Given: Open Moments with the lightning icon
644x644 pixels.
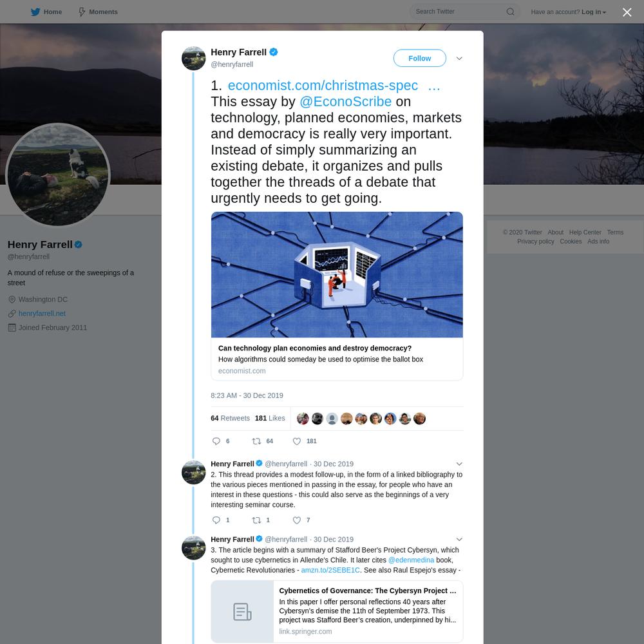Looking at the screenshot, I should coord(82,12).
